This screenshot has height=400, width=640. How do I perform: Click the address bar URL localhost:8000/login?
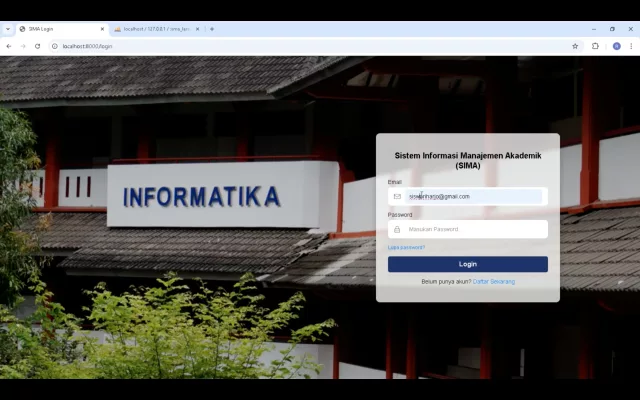point(87,46)
